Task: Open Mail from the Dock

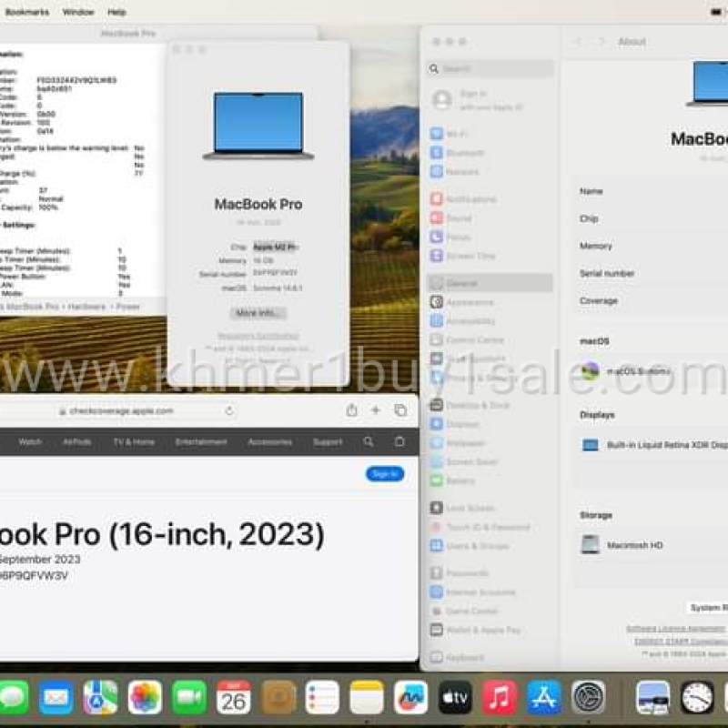Action: (56, 697)
